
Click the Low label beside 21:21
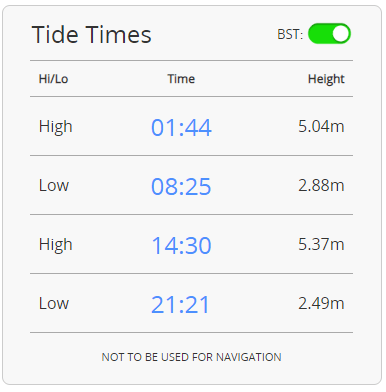point(54,303)
